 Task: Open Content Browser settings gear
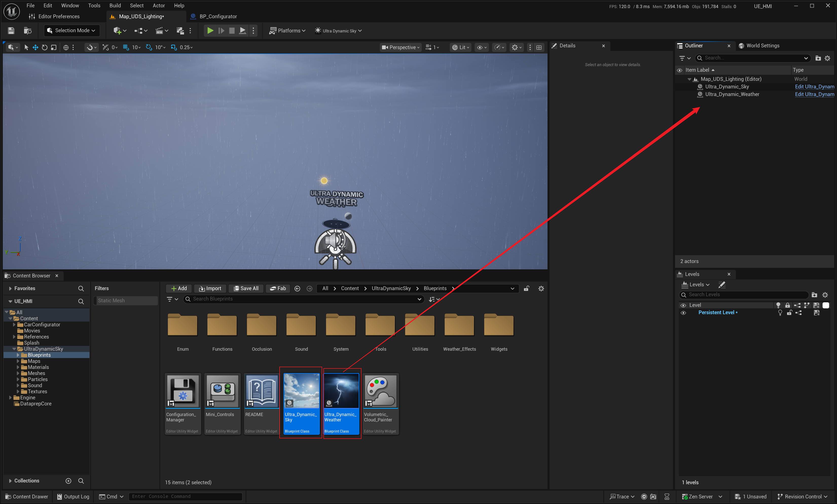coord(541,288)
